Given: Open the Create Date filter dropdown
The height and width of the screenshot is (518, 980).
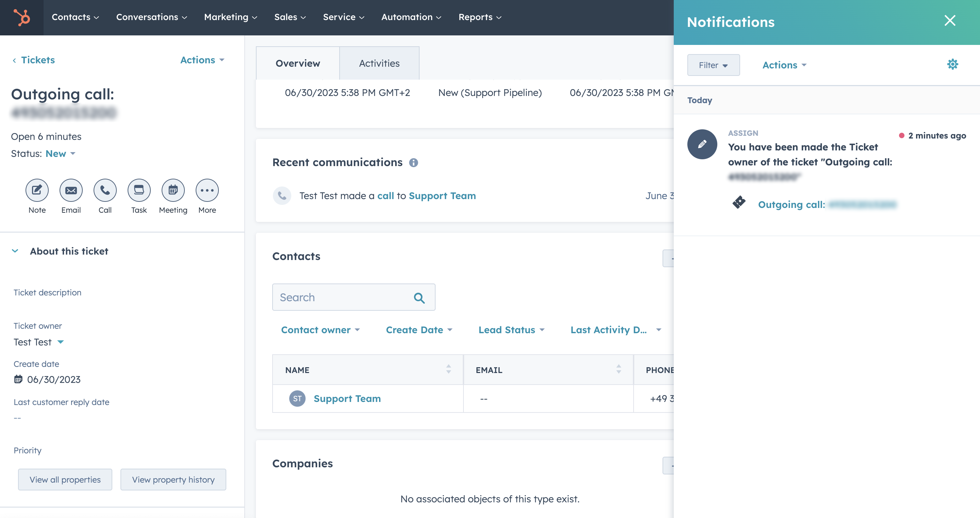Looking at the screenshot, I should [x=419, y=330].
